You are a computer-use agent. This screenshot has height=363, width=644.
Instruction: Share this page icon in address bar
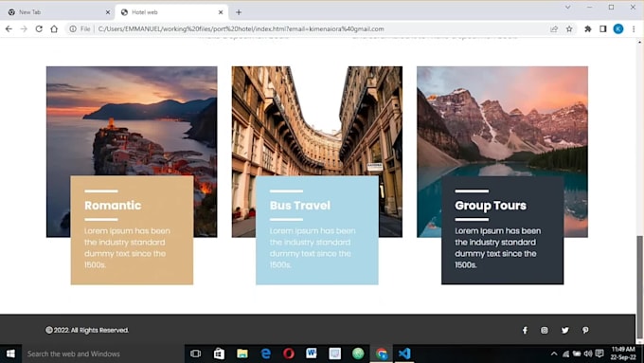[554, 28]
